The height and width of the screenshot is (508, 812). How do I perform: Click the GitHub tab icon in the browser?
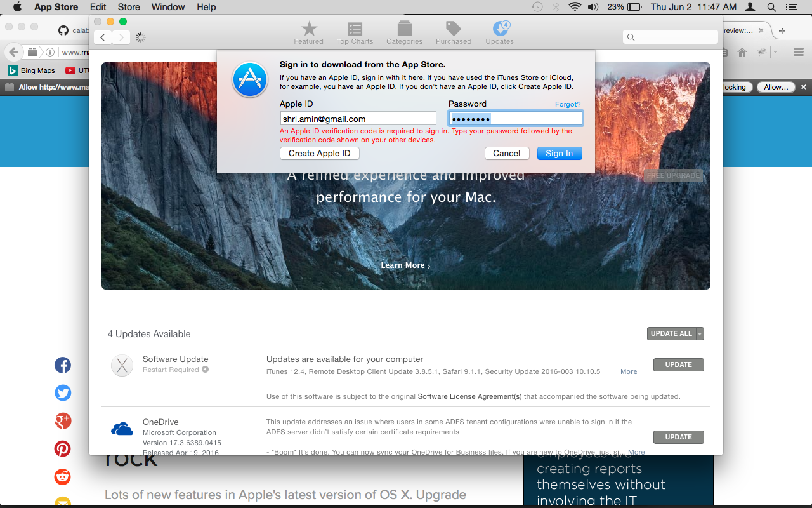coord(63,30)
